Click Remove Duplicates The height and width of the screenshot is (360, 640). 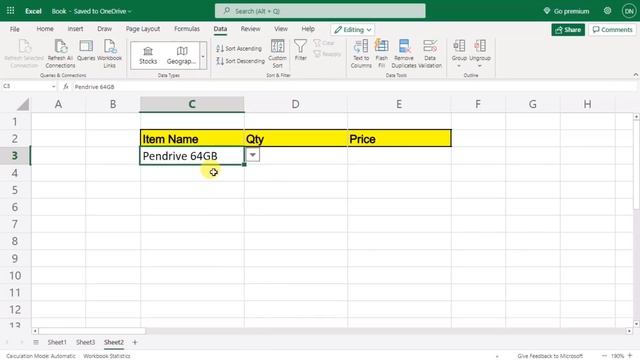pos(404,53)
